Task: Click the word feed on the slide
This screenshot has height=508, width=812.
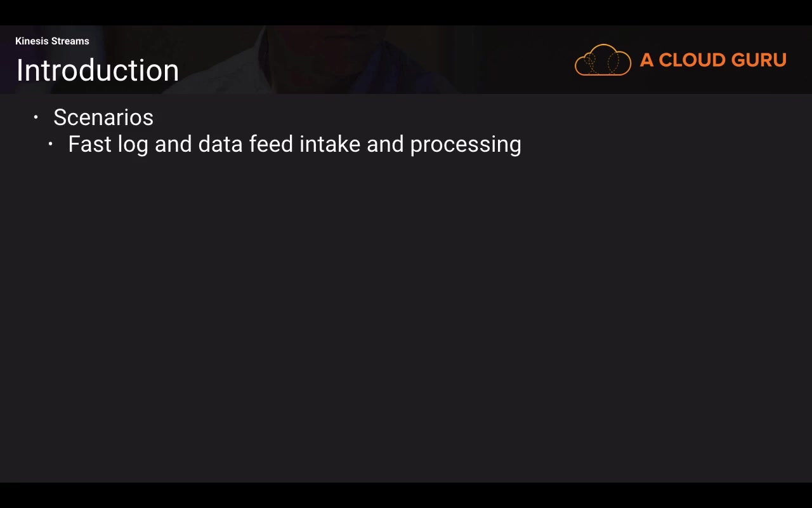Action: tap(271, 144)
